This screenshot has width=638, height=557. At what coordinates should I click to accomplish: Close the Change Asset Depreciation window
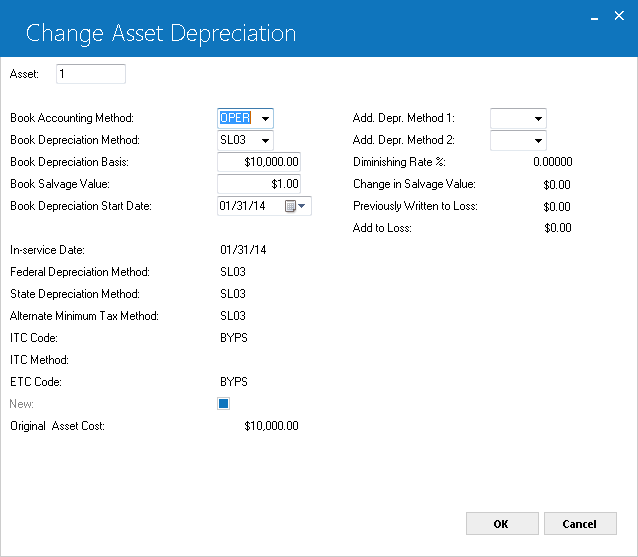[619, 16]
